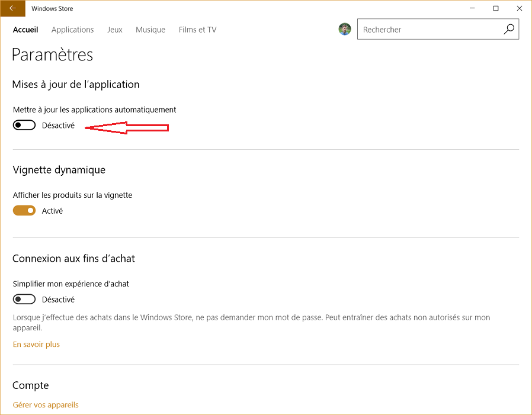Click the Mettre à jour les applications automatiquement label
Image resolution: width=532 pixels, height=415 pixels.
click(94, 110)
